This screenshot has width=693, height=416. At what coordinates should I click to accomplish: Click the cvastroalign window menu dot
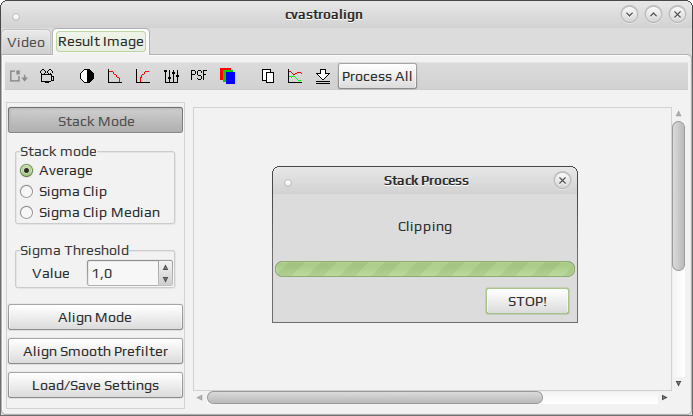pos(16,17)
